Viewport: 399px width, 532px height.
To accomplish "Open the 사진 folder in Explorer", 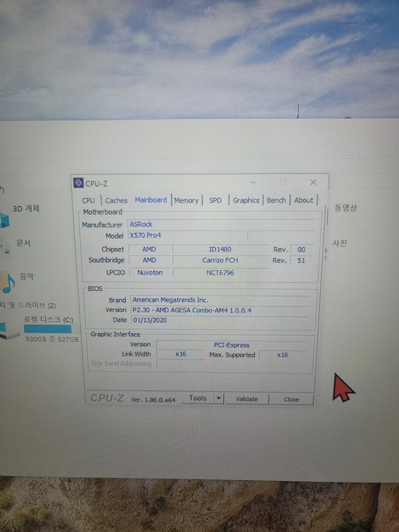I will tap(339, 243).
